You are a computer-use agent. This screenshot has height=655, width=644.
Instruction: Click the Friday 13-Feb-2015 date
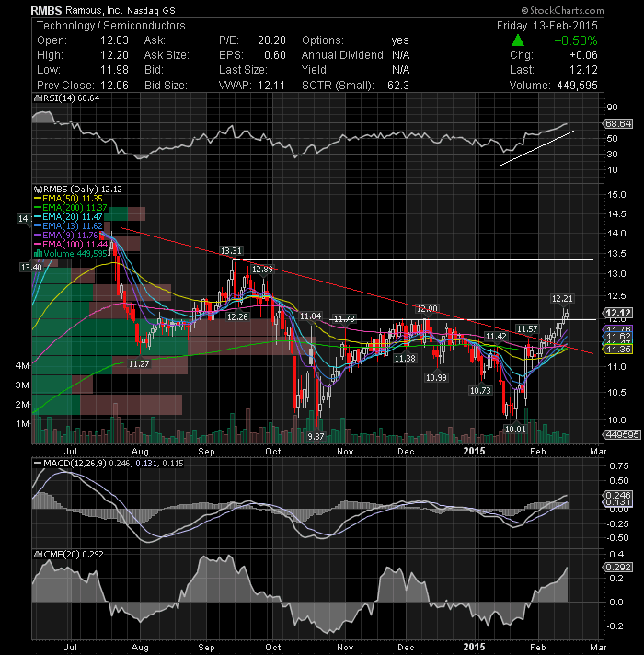coord(547,26)
